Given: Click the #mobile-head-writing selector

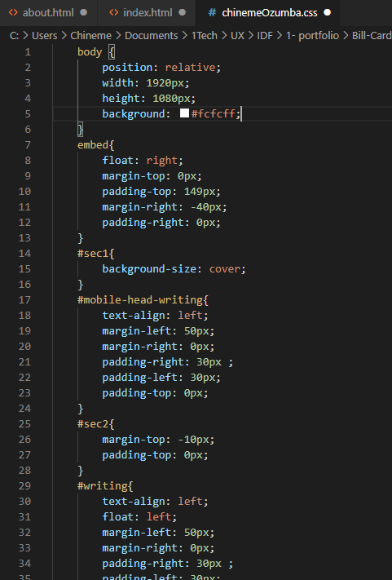Looking at the screenshot, I should 139,300.
